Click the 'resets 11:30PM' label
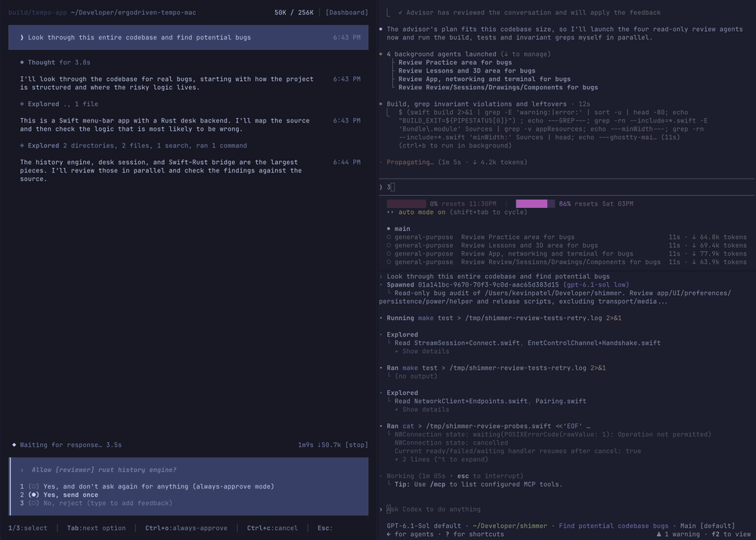 (469, 203)
